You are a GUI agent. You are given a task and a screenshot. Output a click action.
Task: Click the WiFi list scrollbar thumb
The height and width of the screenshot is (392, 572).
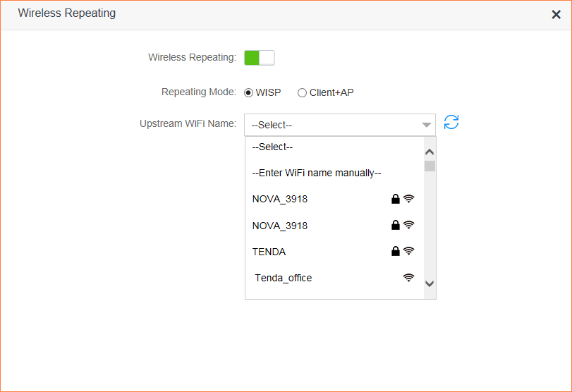430,166
